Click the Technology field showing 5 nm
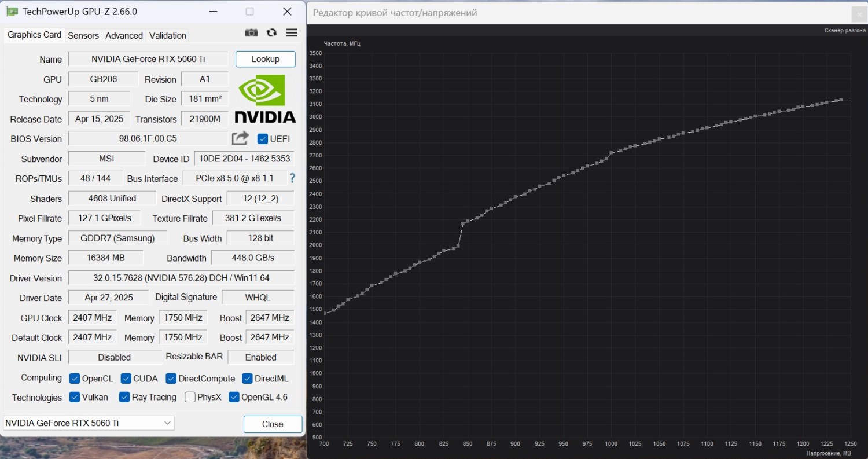This screenshot has height=459, width=868. click(x=100, y=99)
